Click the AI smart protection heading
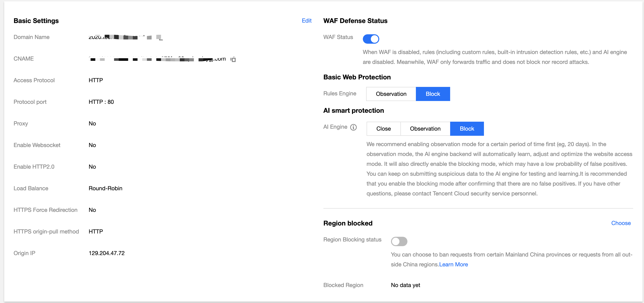Viewport: 644px width, 303px height. [353, 110]
